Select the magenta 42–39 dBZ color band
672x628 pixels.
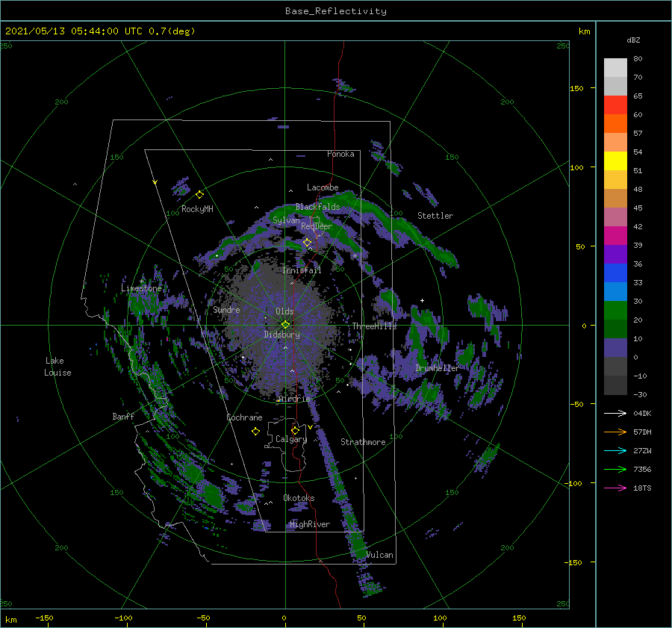pos(615,236)
